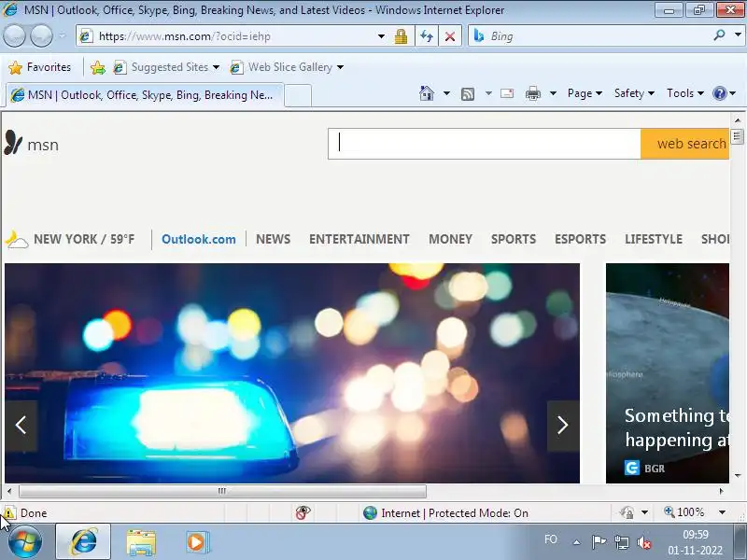
Task: Open the Tools menu
Action: coord(685,93)
